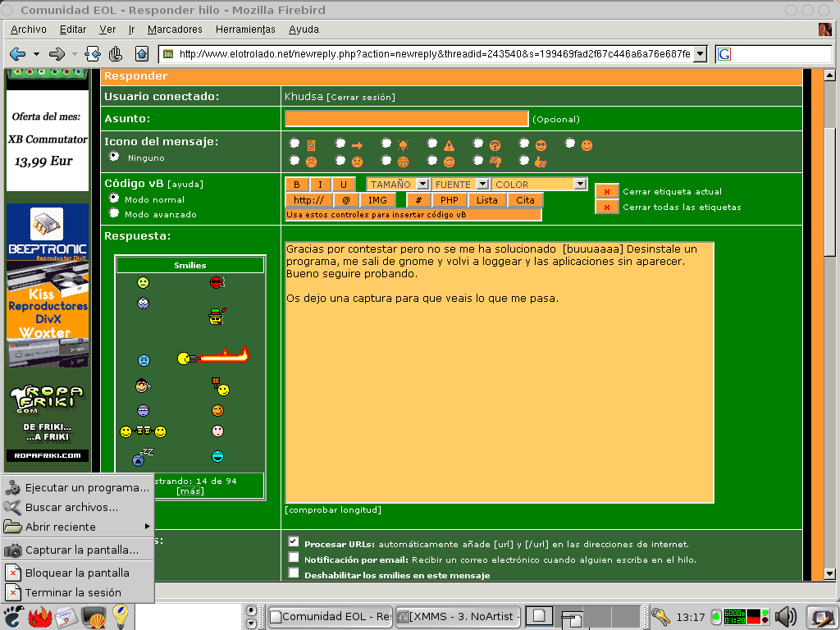Insert the hammer smiley
Screen dimensions: 840x630
pos(220,386)
